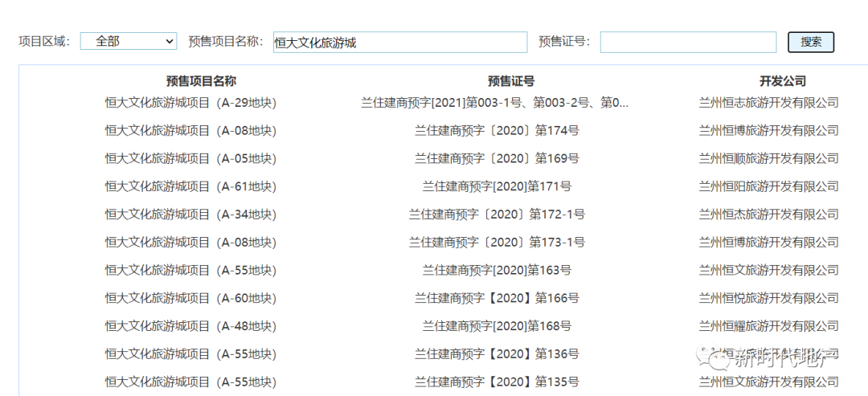This screenshot has height=396, width=868.
Task: Click the 搜索 button
Action: [811, 42]
